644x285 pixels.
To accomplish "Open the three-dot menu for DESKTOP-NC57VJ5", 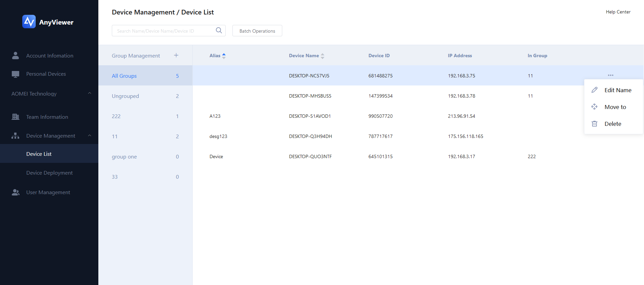I will [610, 75].
